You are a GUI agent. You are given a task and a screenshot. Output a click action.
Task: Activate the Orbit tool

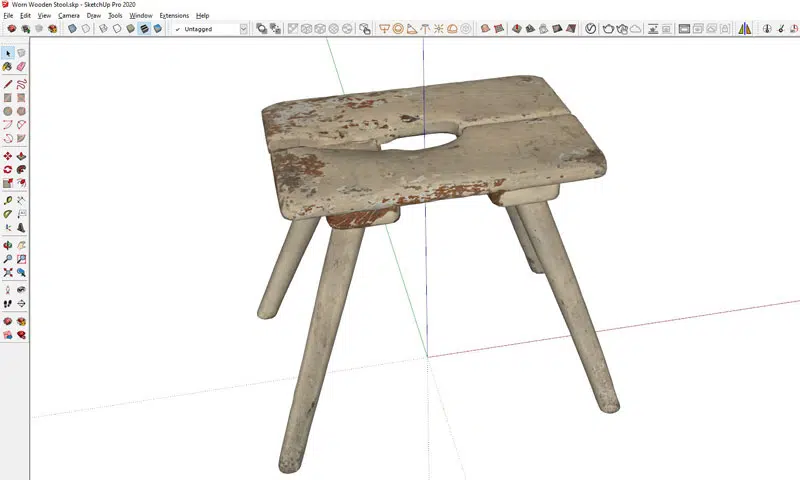8,244
